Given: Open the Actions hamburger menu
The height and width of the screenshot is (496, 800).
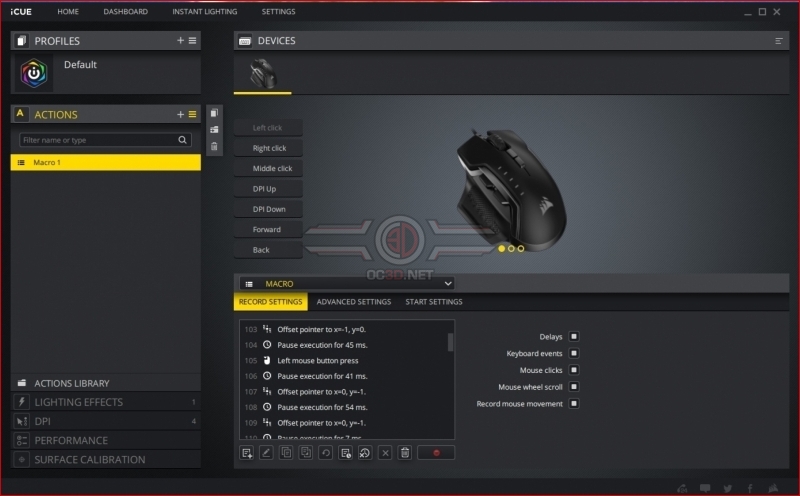Looking at the screenshot, I should click(x=192, y=114).
